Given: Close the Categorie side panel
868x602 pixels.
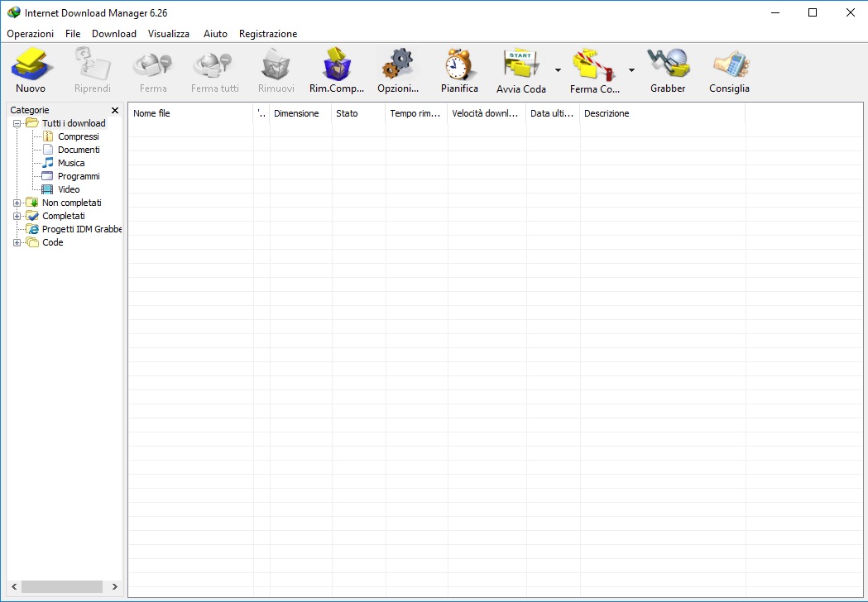Looking at the screenshot, I should pyautogui.click(x=115, y=110).
